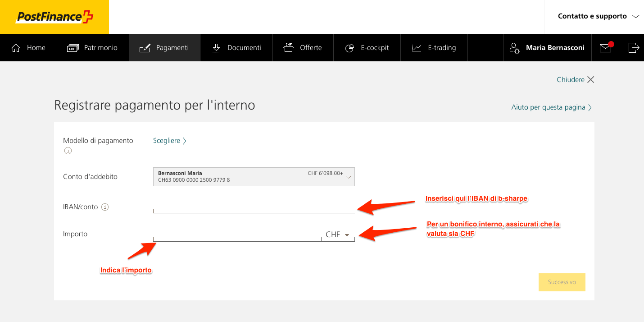This screenshot has width=644, height=322.
Task: Click info icon under Modello di pagamento
Action: tap(68, 151)
